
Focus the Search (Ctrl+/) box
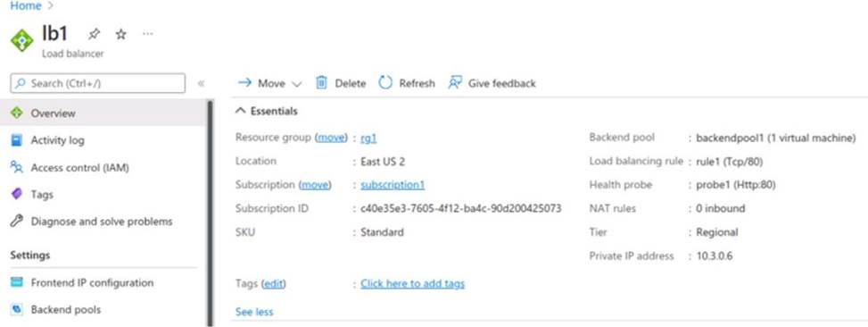(x=98, y=84)
